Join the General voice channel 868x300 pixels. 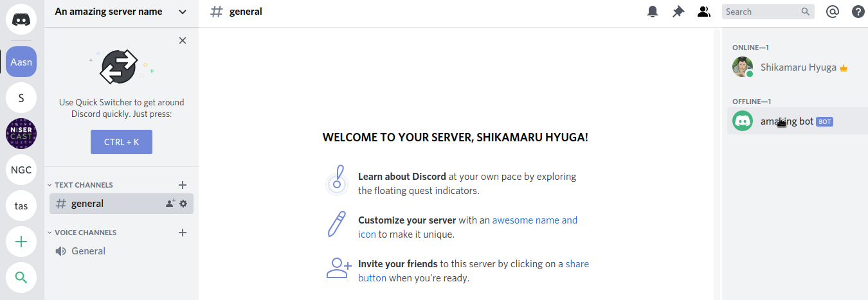[x=122, y=251]
